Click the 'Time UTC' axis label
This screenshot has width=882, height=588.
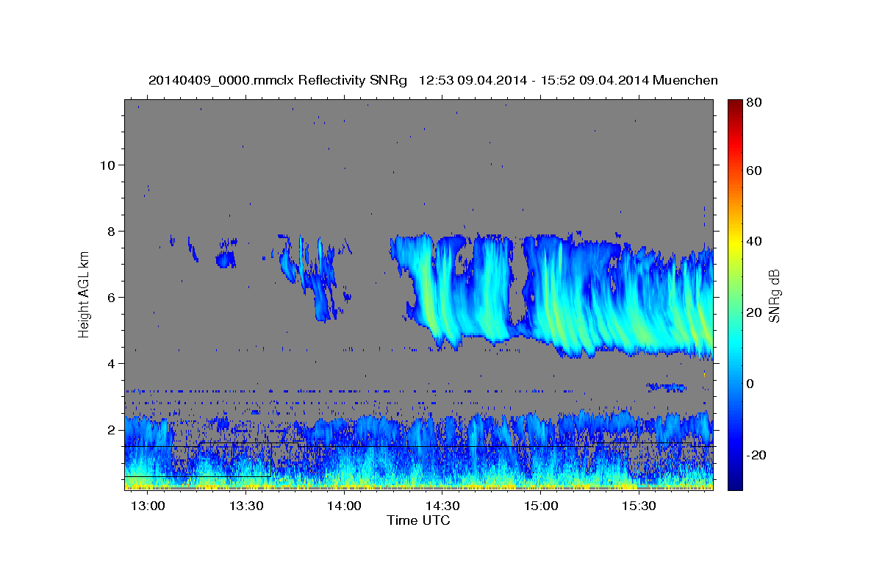[418, 520]
